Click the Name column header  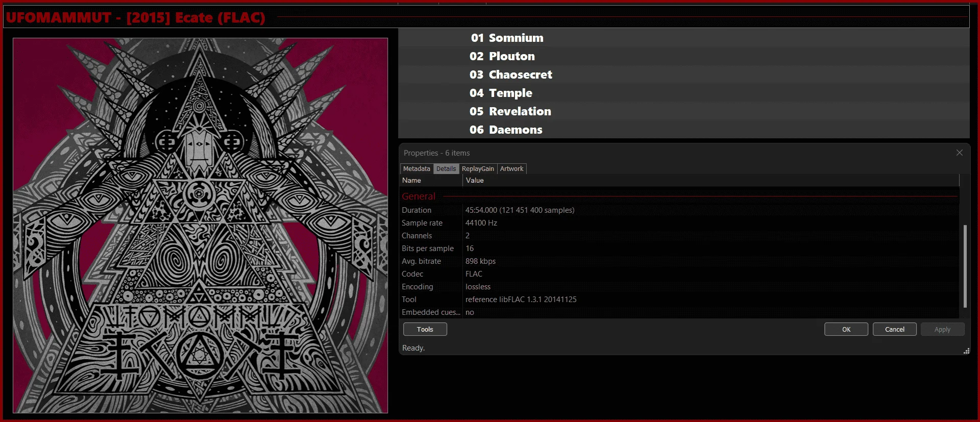coord(431,180)
